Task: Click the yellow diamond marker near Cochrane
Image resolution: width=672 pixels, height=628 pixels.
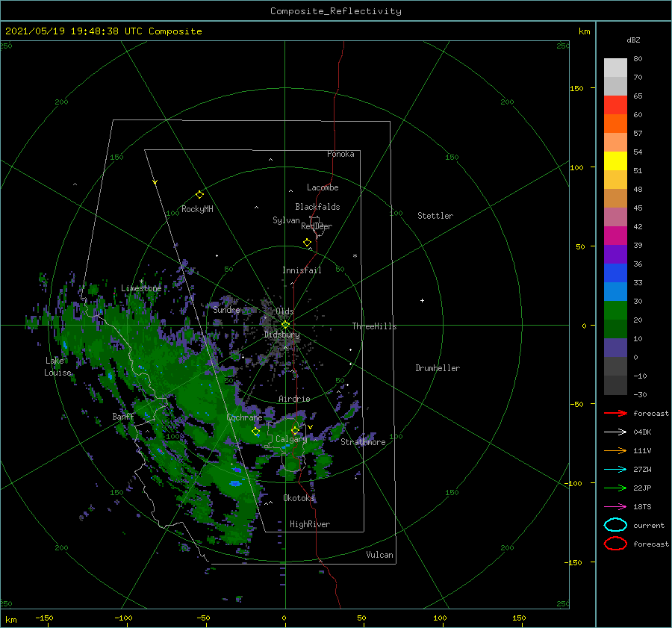Action: click(x=255, y=432)
